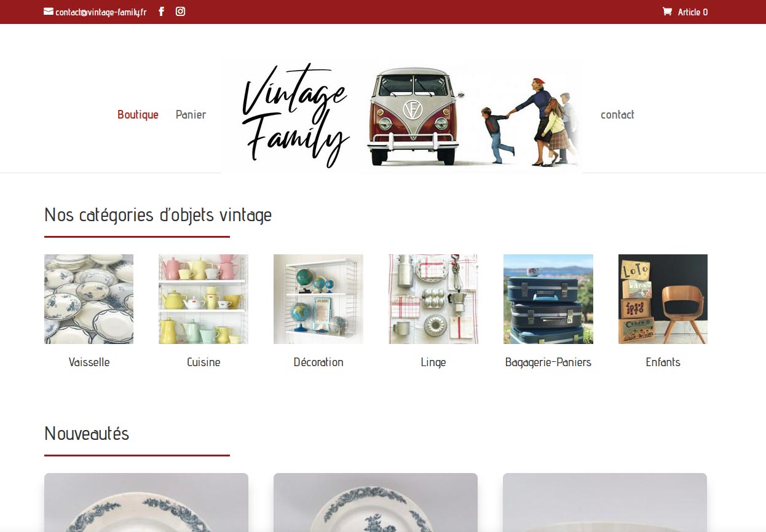Open the Facebook icon link
766x532 pixels.
161,11
